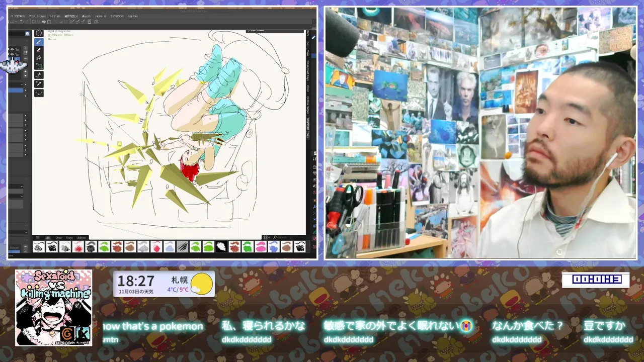This screenshot has width=644, height=362.
Task: Toggle snap to grid icon
Action: click(x=83, y=22)
